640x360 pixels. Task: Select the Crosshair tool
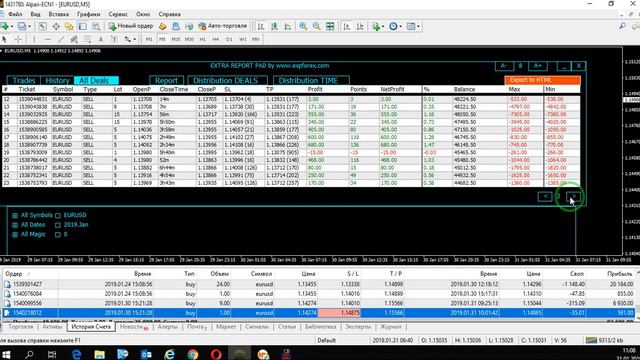[x=18, y=39]
